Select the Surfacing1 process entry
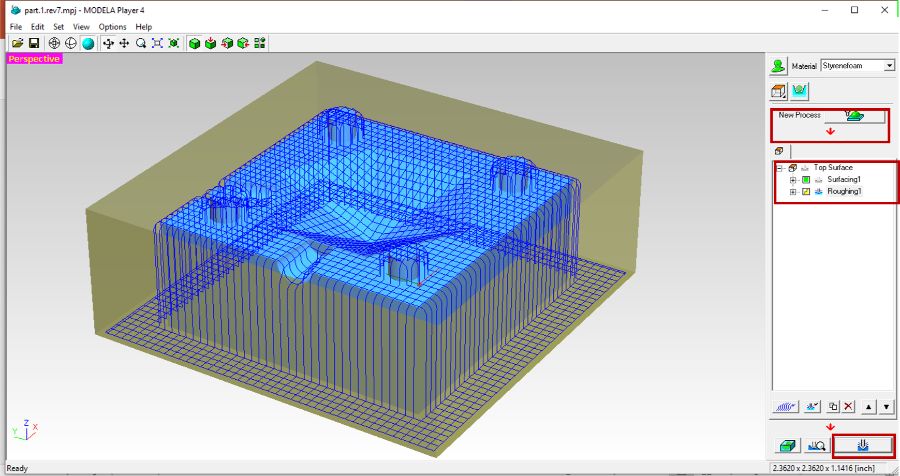This screenshot has height=476, width=900. point(844,180)
